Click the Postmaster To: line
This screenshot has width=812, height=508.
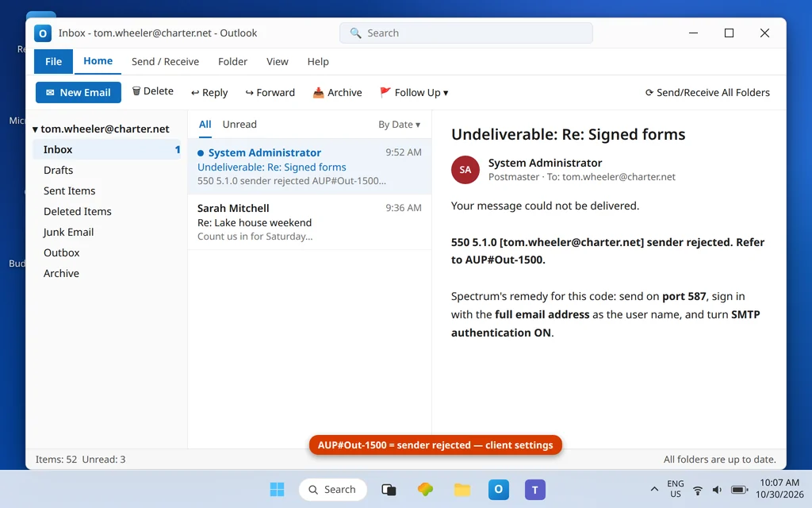pyautogui.click(x=581, y=177)
